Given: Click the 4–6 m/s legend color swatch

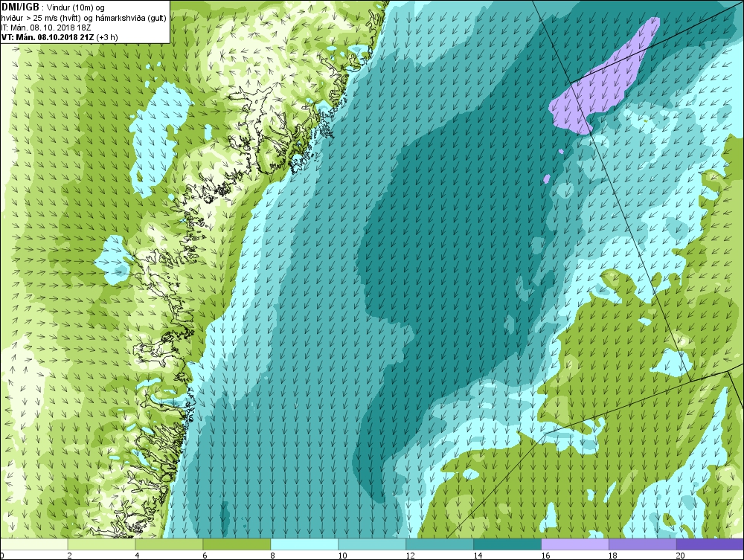Looking at the screenshot, I should click(169, 544).
